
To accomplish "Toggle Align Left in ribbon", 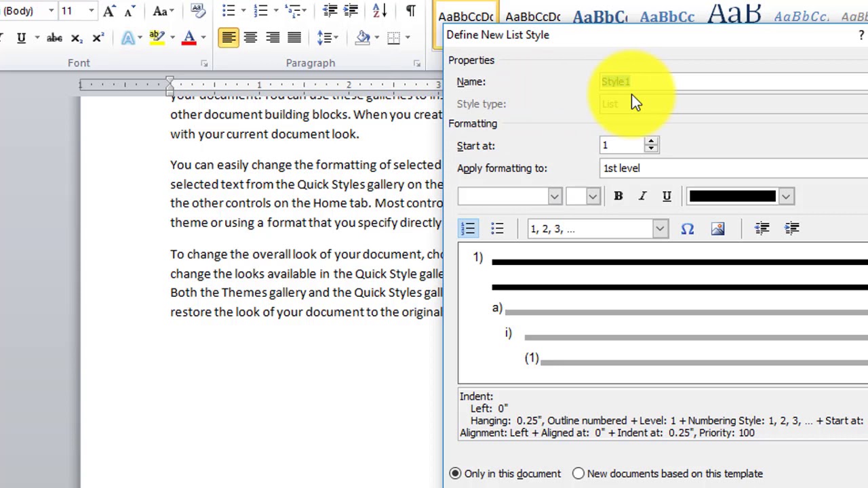I will point(229,38).
